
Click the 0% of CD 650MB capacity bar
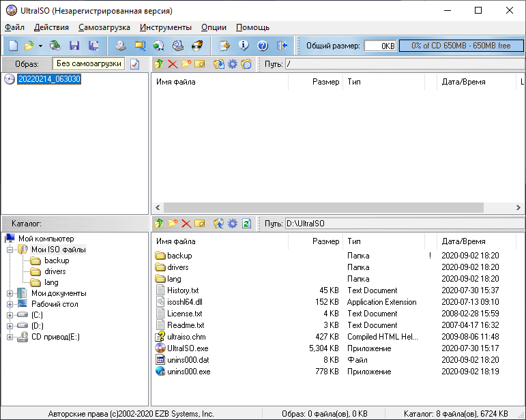click(x=461, y=46)
